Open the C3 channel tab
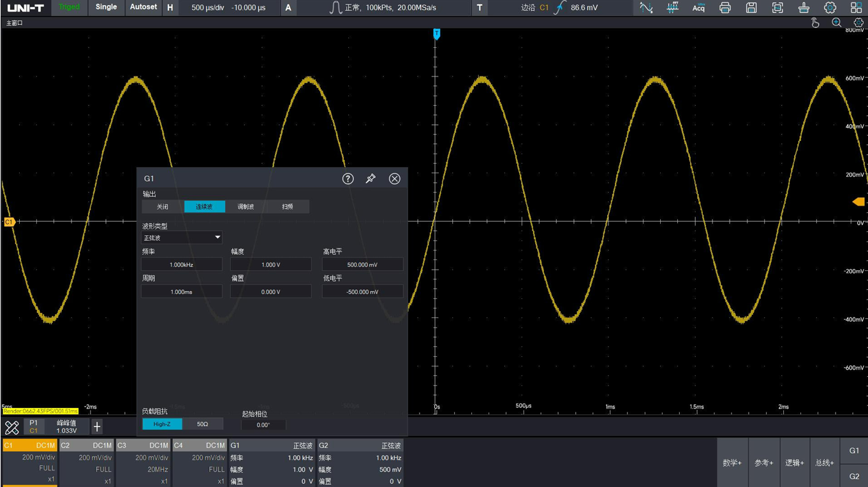868x487 pixels. (143, 463)
